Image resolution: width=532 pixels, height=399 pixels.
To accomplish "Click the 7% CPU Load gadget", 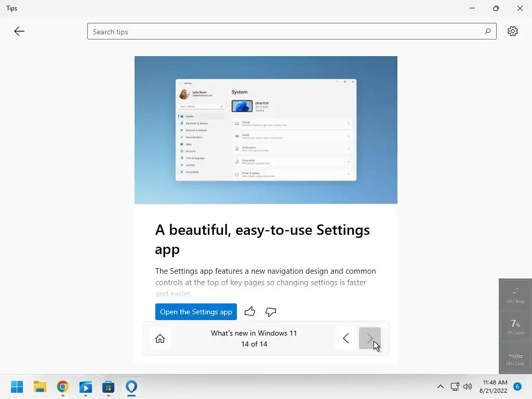I will tap(515, 326).
